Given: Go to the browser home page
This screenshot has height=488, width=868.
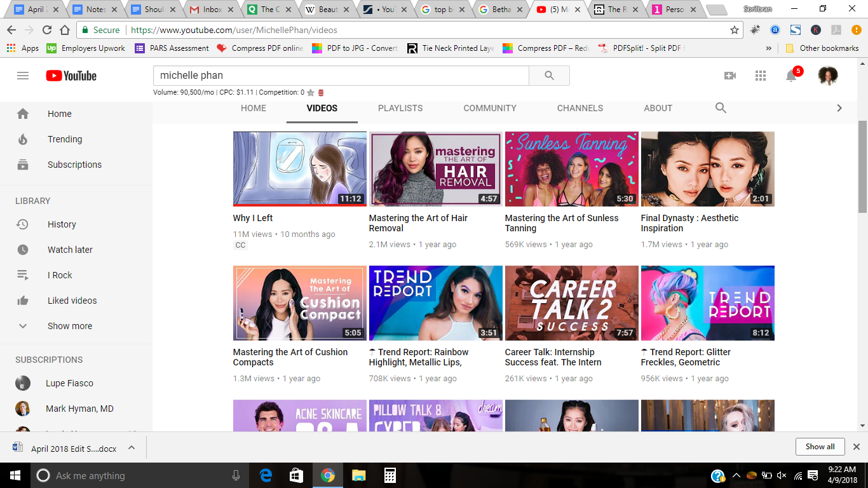Looking at the screenshot, I should point(65,30).
